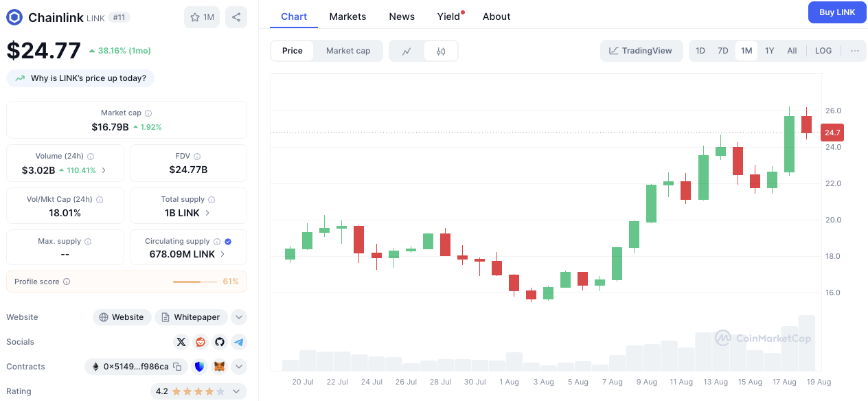868x401 pixels.
Task: Expand Volume (24h) details arrow
Action: pyautogui.click(x=104, y=170)
